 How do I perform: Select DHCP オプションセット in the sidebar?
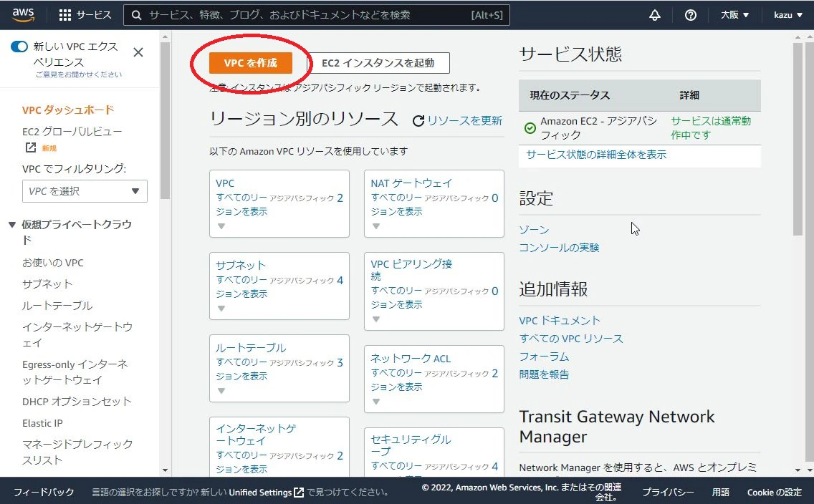[77, 402]
